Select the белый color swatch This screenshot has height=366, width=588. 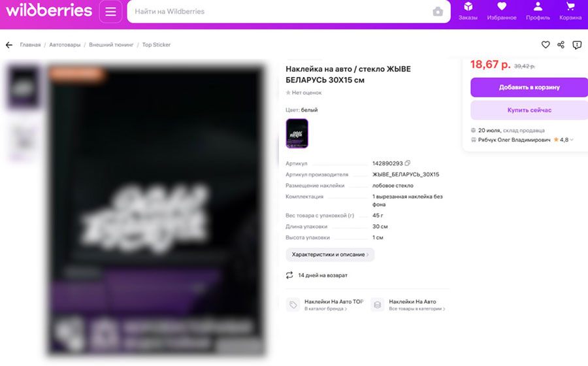point(297,133)
